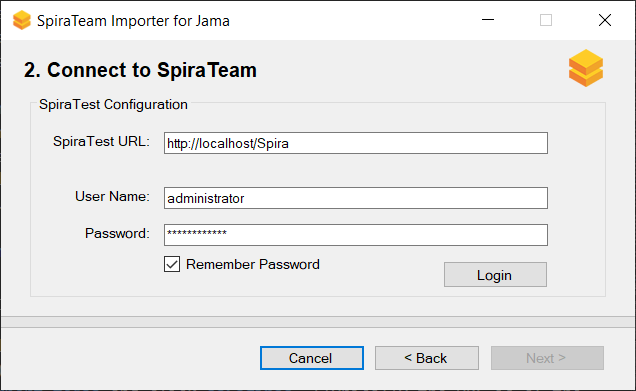Click the window title SpiraTeam Importer for Jama
The width and height of the screenshot is (636, 391).
(133, 21)
